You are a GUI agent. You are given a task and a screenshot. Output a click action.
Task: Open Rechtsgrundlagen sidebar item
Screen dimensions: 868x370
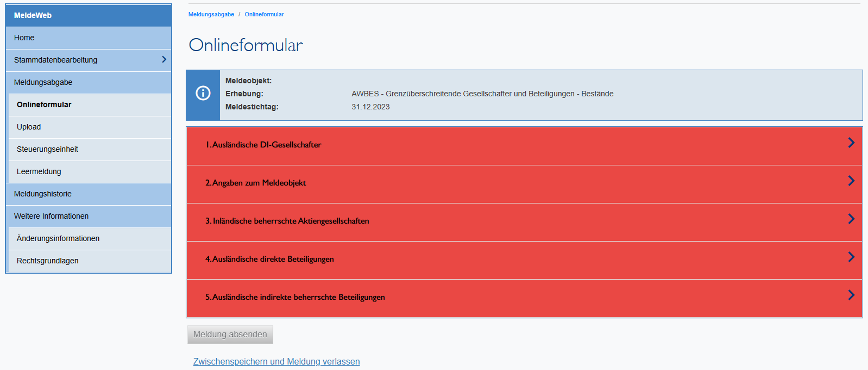pyautogui.click(x=48, y=261)
